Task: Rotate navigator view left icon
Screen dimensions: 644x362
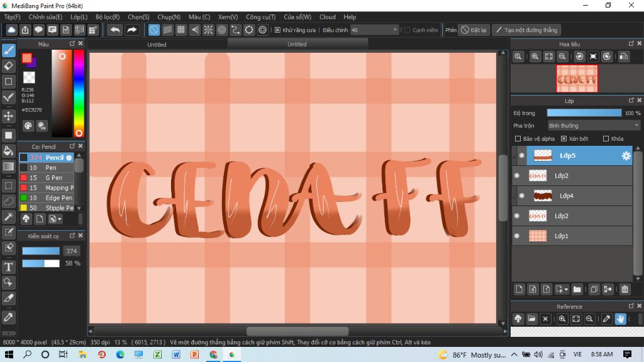Action: pos(579,56)
